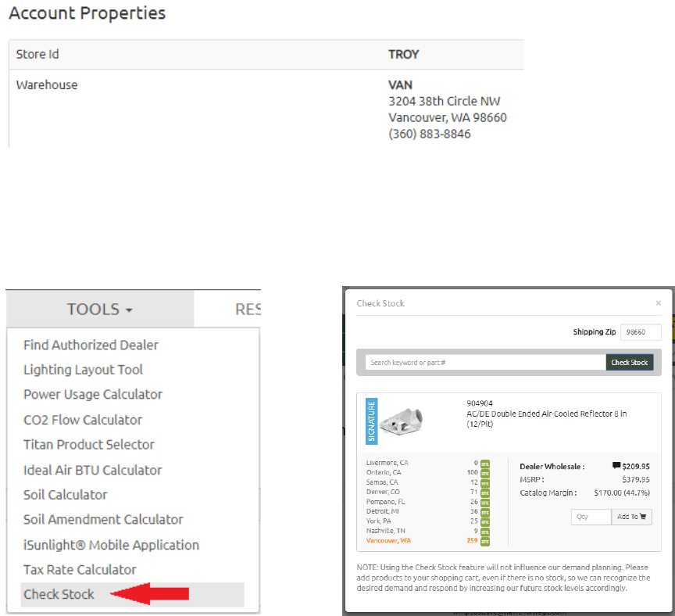Image resolution: width=675 pixels, height=616 pixels.
Task: Open Soil Amendment Calculator
Action: tap(103, 519)
